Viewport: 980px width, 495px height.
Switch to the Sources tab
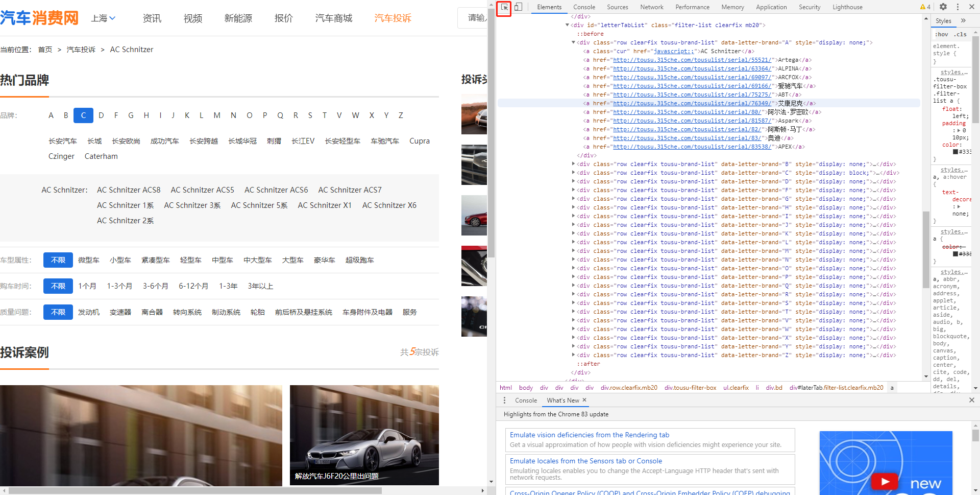tap(617, 7)
